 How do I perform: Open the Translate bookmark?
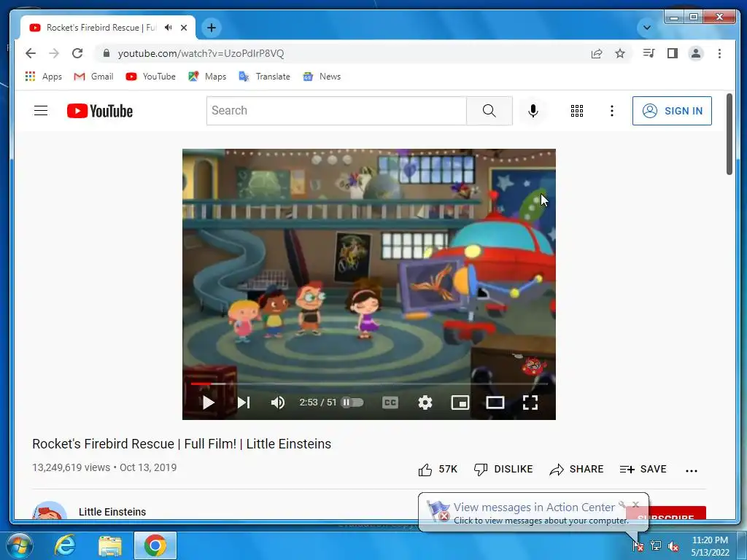[264, 76]
